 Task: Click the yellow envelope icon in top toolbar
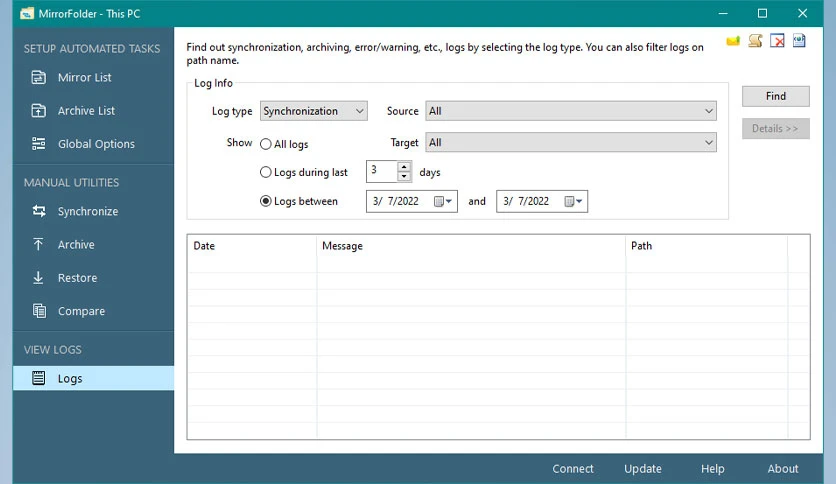(x=733, y=41)
